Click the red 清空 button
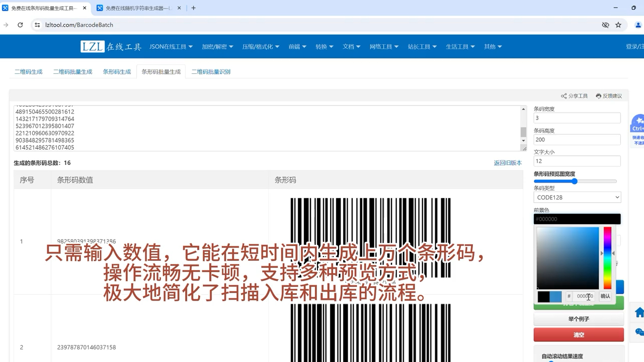This screenshot has width=644, height=362. click(x=579, y=335)
